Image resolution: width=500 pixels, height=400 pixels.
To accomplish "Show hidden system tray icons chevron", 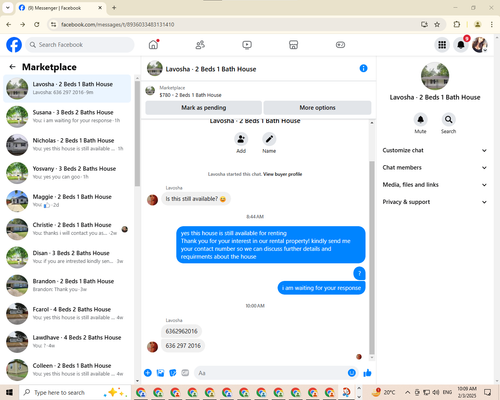I will (x=407, y=392).
